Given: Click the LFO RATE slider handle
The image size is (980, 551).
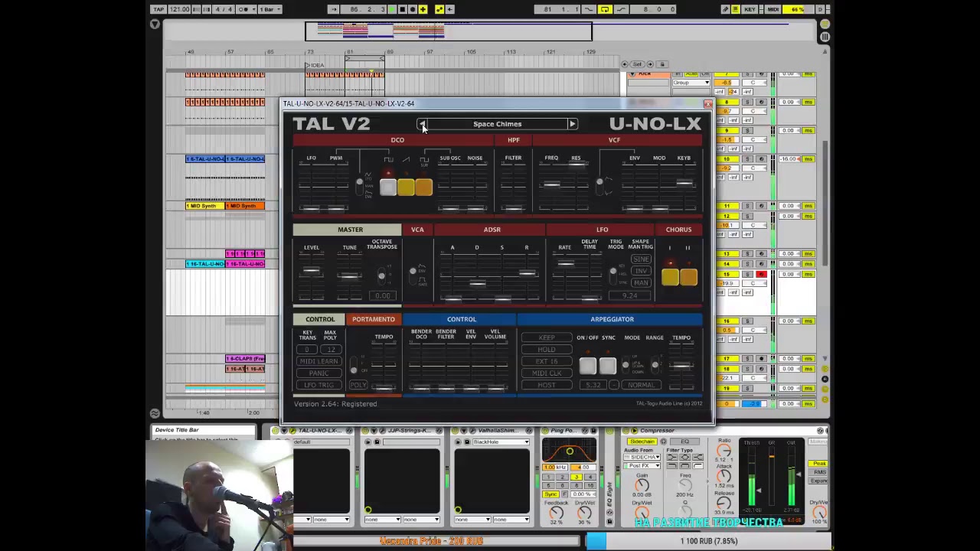Looking at the screenshot, I should pos(565,264).
